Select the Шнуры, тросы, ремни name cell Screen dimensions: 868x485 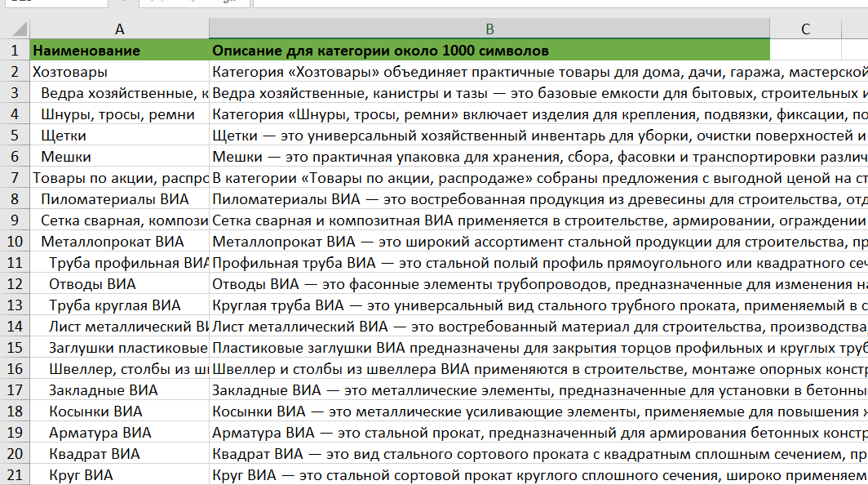click(x=120, y=114)
